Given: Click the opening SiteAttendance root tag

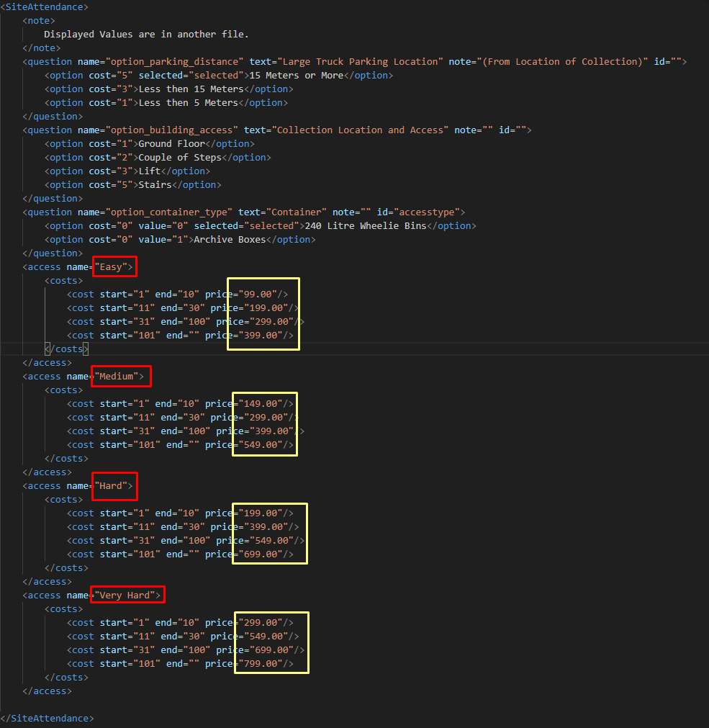Looking at the screenshot, I should (x=45, y=7).
